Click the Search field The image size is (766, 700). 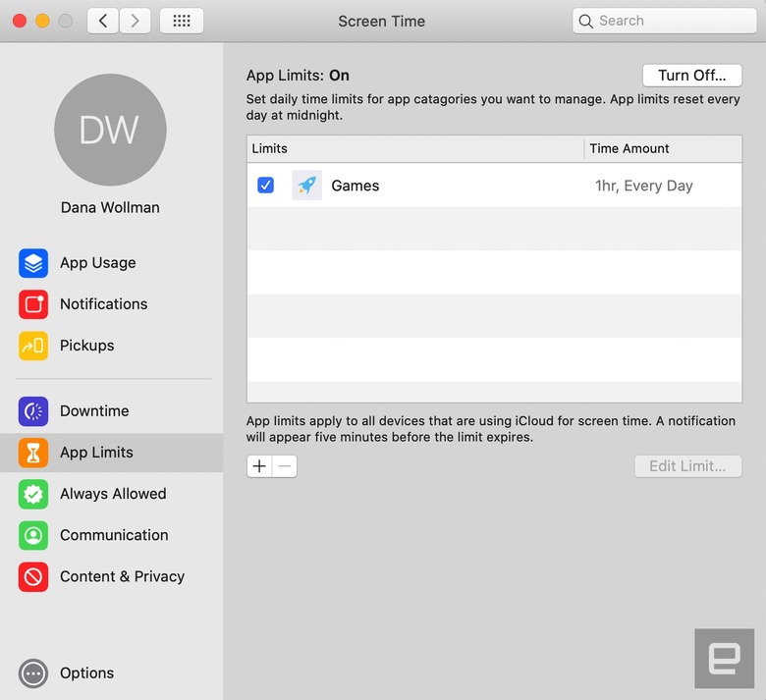[665, 21]
